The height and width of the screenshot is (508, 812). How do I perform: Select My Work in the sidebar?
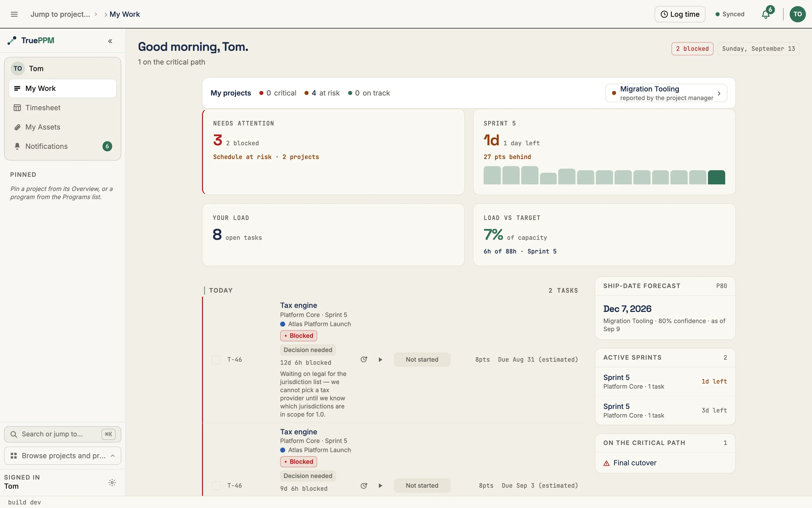(x=62, y=88)
